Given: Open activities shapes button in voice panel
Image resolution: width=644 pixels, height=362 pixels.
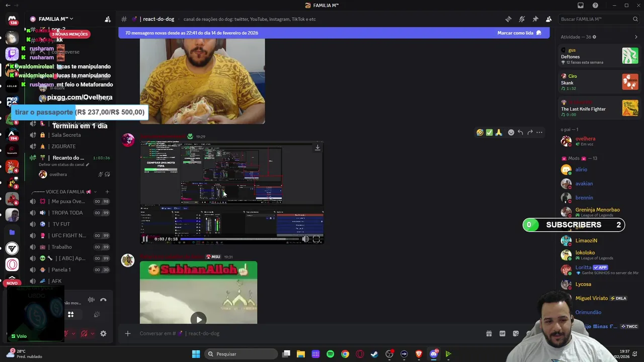Looking at the screenshot, I should click(71, 314).
